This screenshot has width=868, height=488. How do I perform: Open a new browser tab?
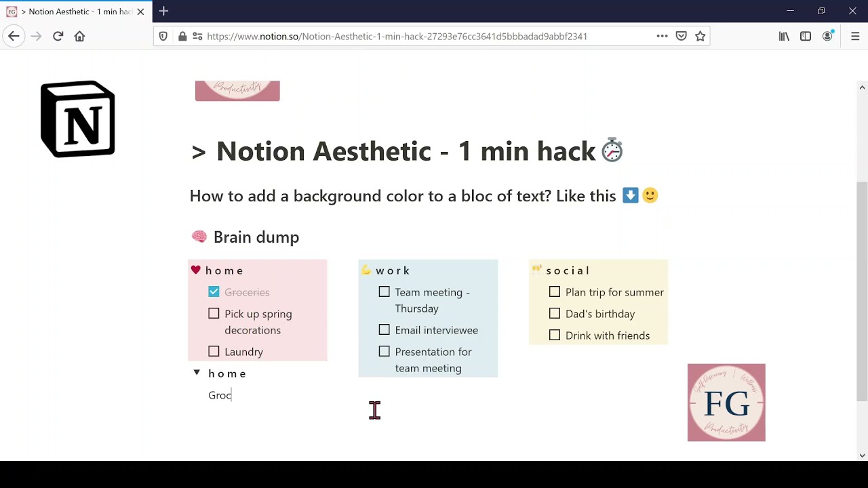(163, 11)
